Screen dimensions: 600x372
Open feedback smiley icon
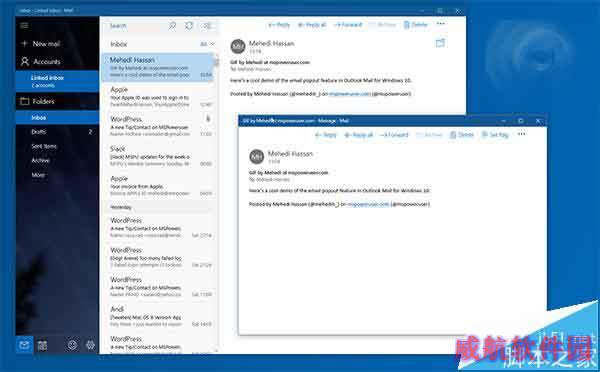click(72, 345)
